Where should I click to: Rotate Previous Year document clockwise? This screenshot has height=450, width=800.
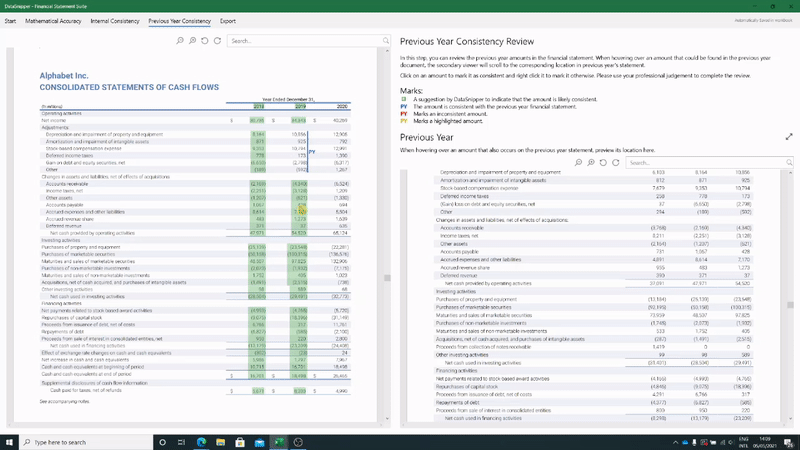616,162
